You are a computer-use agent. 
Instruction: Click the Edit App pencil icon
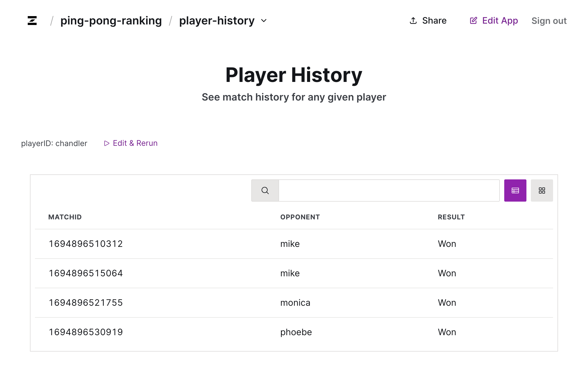pyautogui.click(x=473, y=21)
